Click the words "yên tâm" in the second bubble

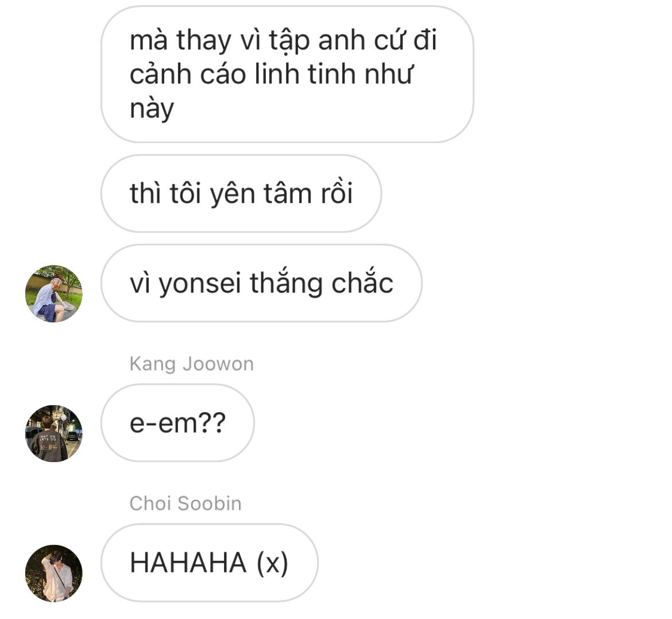tap(261, 194)
